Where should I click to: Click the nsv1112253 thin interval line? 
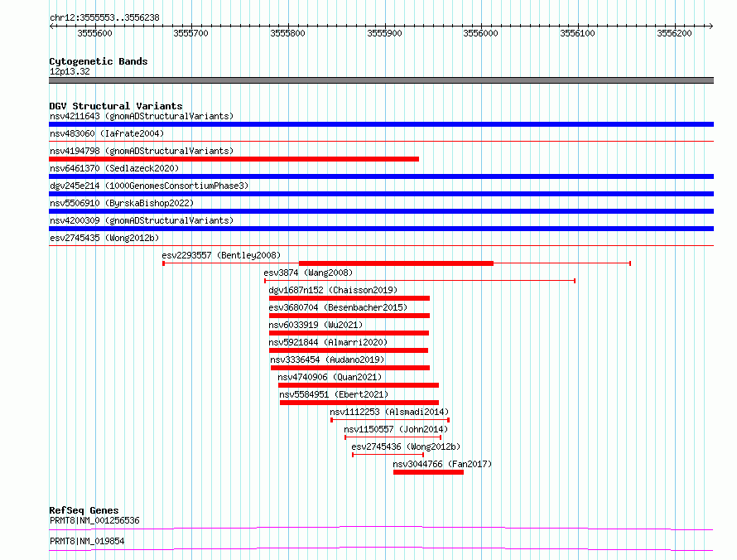click(x=390, y=420)
